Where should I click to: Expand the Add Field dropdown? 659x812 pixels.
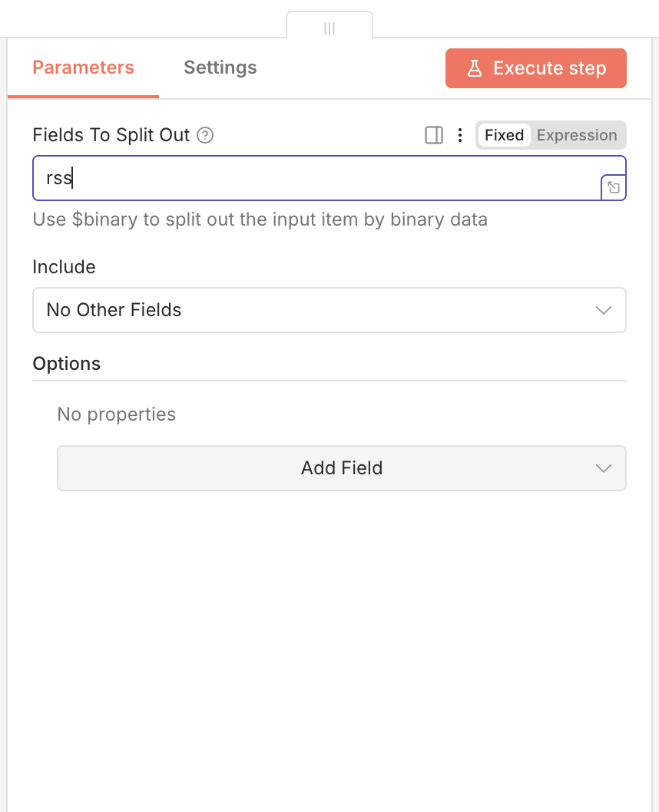coord(341,468)
